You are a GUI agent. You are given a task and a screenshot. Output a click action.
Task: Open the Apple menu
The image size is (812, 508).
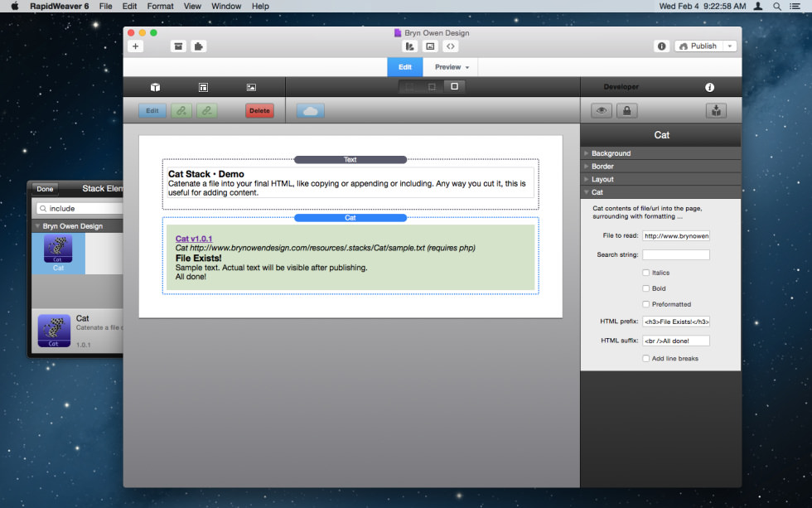click(x=15, y=6)
